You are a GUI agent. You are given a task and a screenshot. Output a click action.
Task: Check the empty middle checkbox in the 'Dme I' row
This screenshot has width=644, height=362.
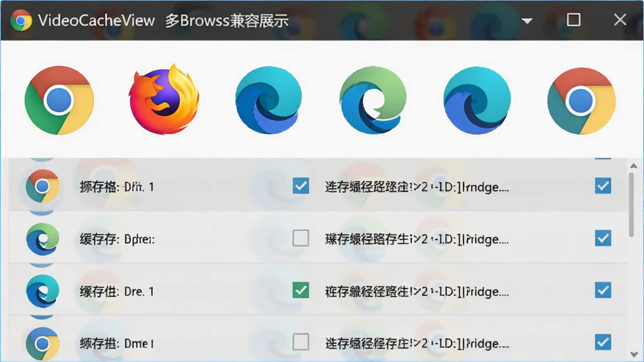pos(301,342)
